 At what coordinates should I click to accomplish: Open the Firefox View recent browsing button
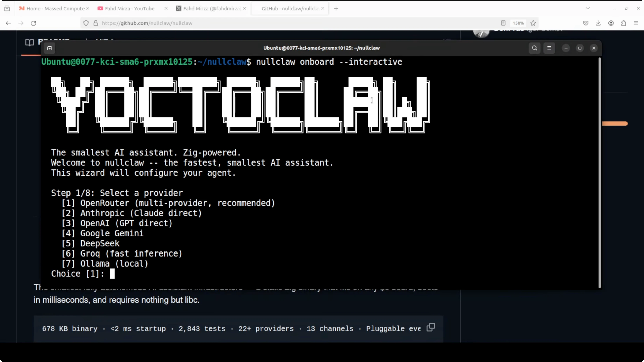(x=7, y=9)
